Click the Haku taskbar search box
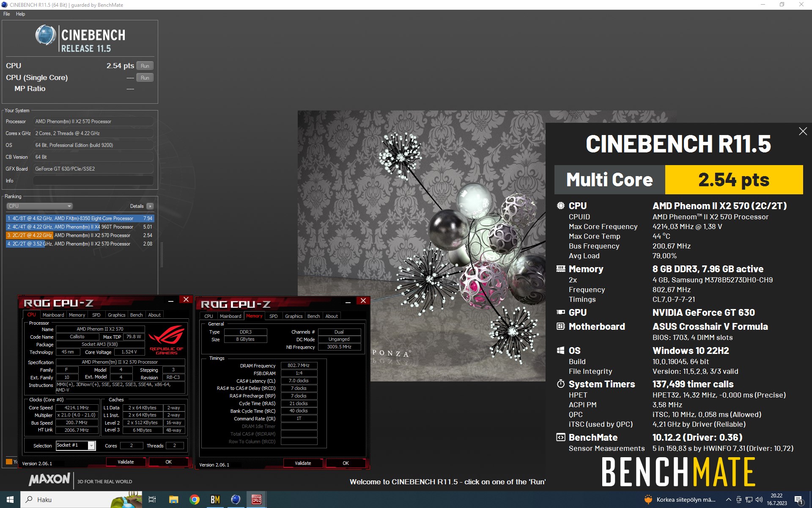 point(81,500)
